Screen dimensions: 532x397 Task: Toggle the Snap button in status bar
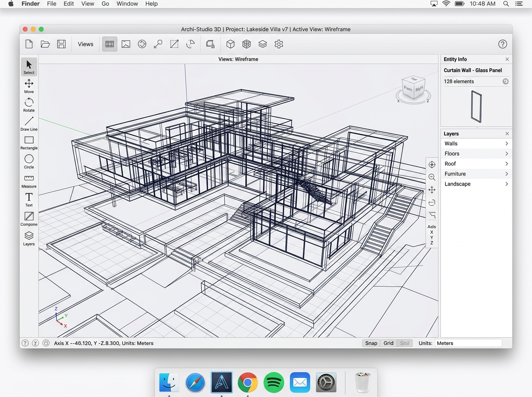pyautogui.click(x=371, y=343)
